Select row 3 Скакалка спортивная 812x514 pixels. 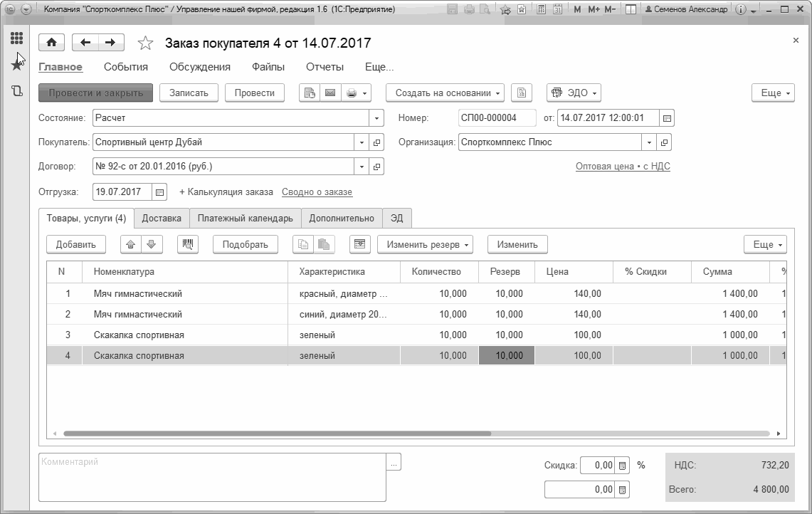[x=416, y=335]
